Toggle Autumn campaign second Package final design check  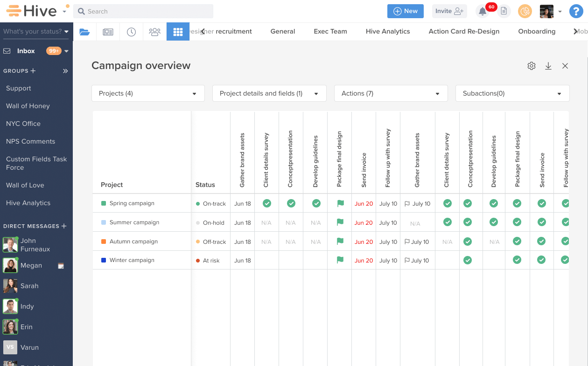click(517, 242)
